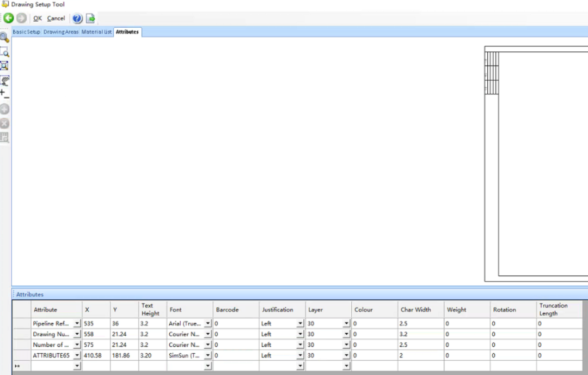Viewport: 588px width, 375px height.
Task: Click the X value 410.58 cell
Action: pyautogui.click(x=96, y=355)
